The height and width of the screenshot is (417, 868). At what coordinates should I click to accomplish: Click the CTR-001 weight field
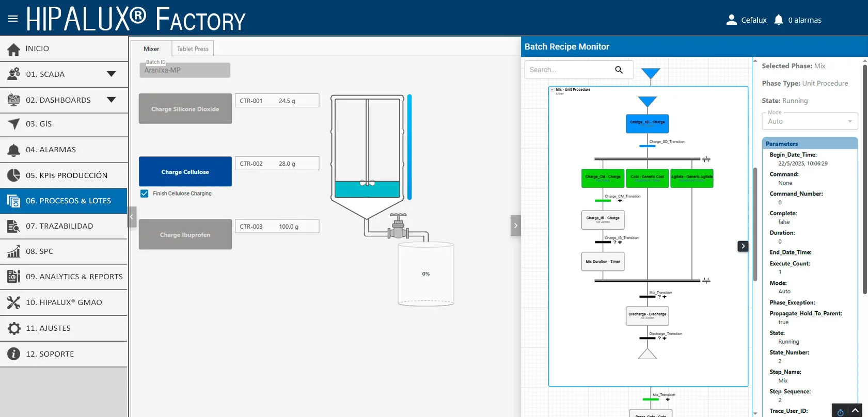point(277,101)
